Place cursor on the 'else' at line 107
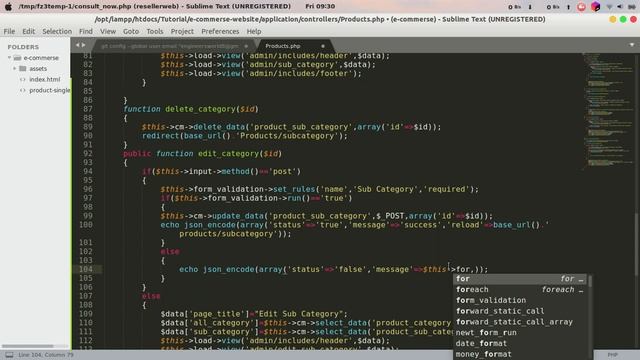640x360 pixels. (x=151, y=296)
